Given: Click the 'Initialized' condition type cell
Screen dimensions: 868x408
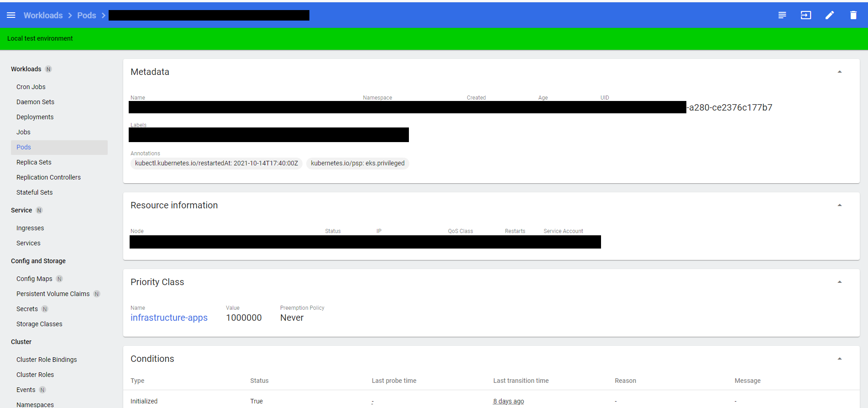Looking at the screenshot, I should point(144,401).
